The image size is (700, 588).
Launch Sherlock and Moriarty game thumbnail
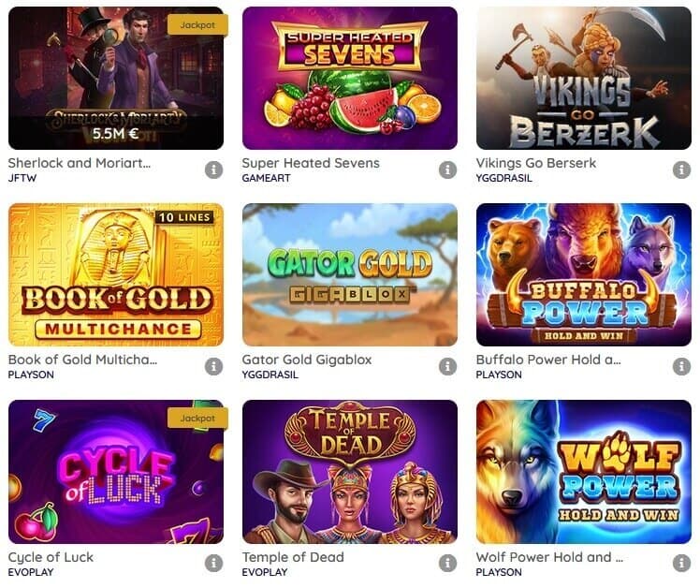pyautogui.click(x=116, y=79)
